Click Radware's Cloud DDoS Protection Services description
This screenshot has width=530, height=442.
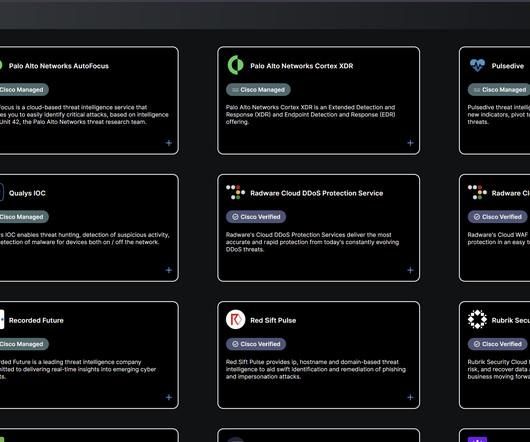tap(312, 242)
